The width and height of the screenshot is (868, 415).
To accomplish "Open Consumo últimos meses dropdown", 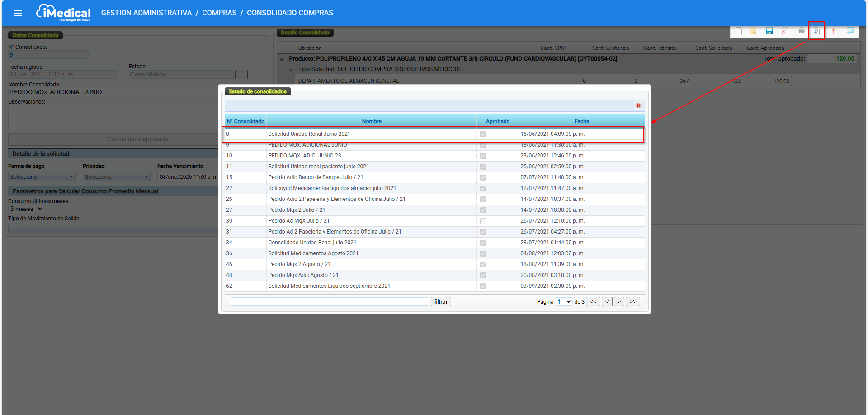I will click(x=26, y=209).
